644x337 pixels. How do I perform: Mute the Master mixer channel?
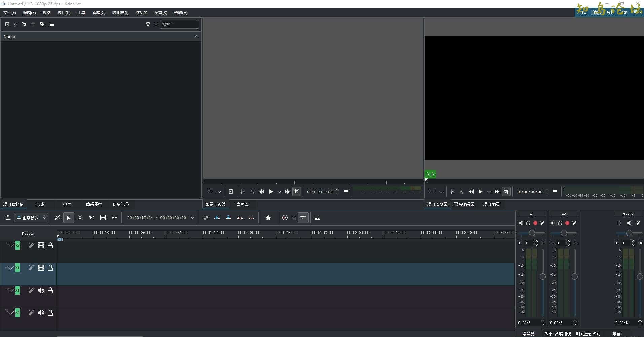(x=629, y=223)
